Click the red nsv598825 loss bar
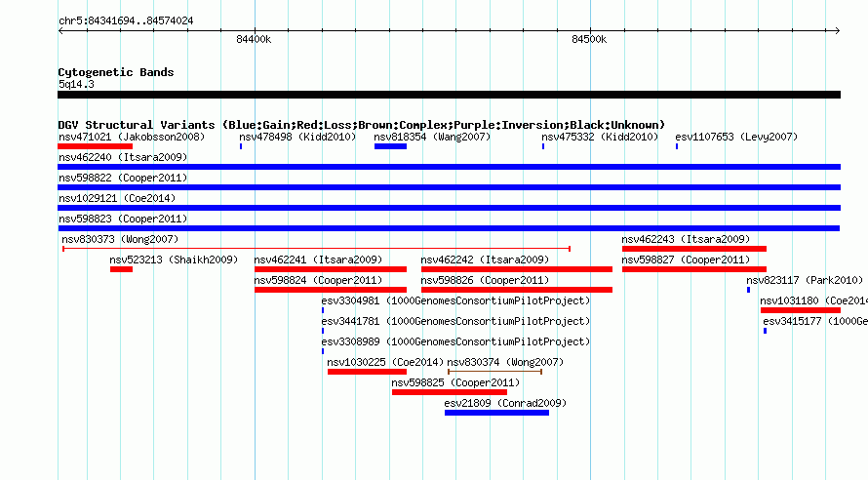 pos(450,392)
